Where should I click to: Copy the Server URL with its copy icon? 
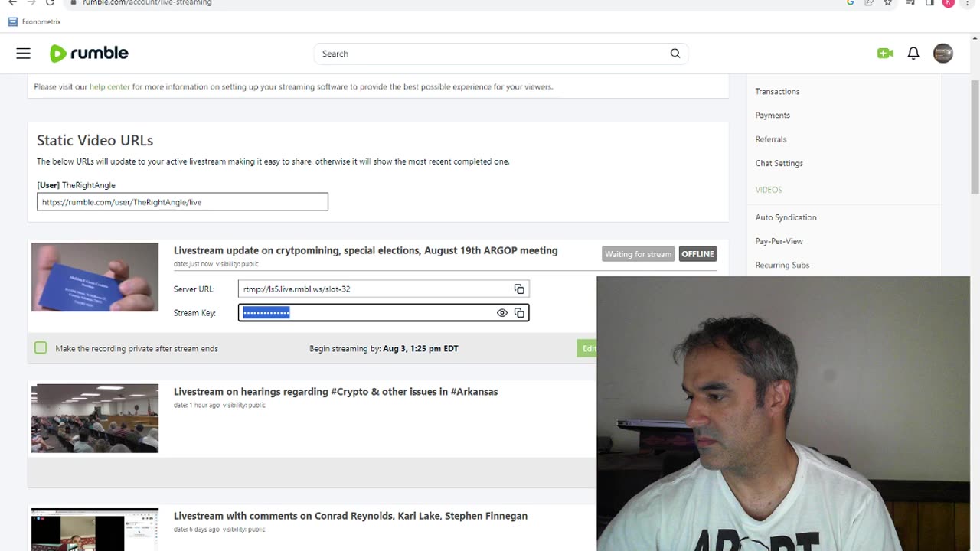coord(519,289)
